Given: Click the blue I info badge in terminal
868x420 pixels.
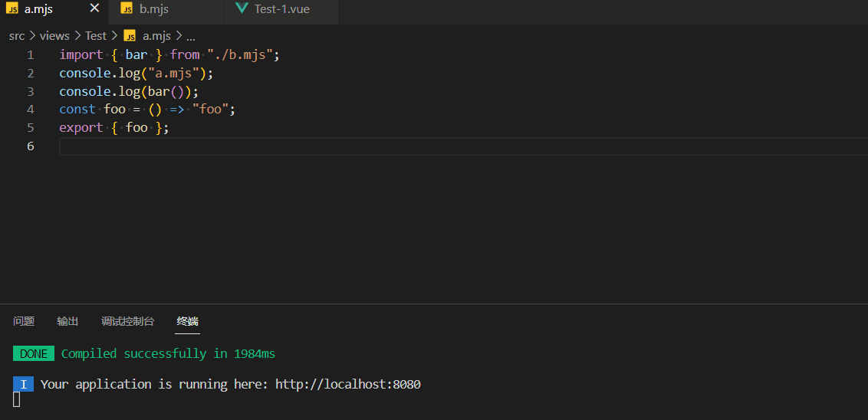Looking at the screenshot, I should 23,384.
